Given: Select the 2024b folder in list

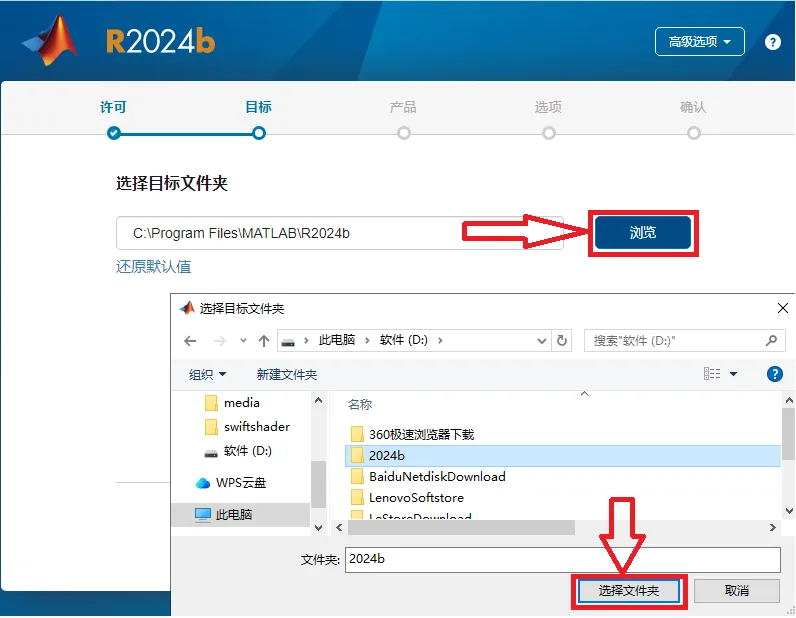Looking at the screenshot, I should click(x=562, y=456).
